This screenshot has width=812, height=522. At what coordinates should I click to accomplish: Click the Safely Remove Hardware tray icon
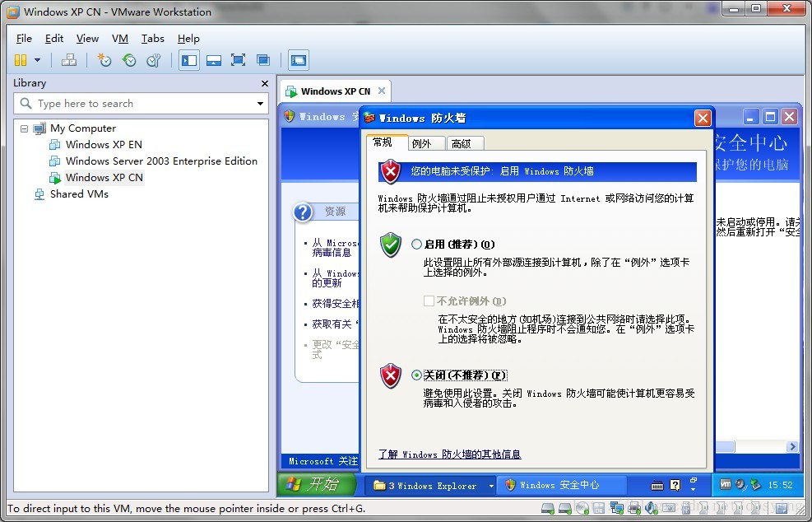tap(755, 485)
